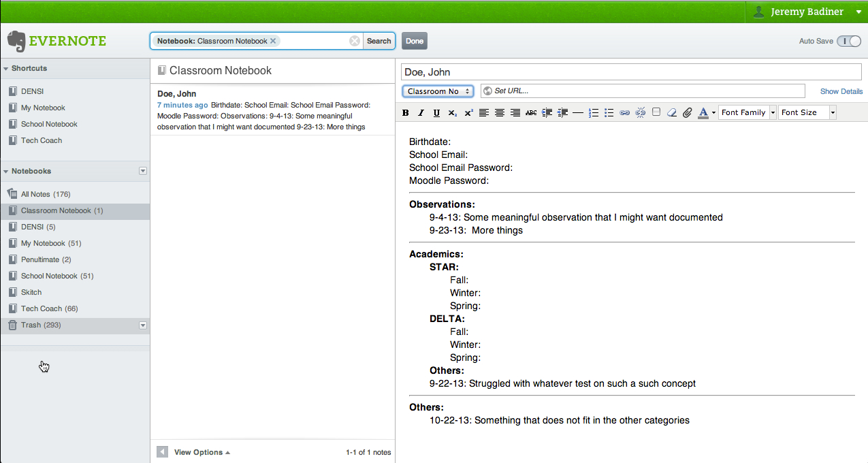Click the Academics heading in the note

tap(438, 254)
